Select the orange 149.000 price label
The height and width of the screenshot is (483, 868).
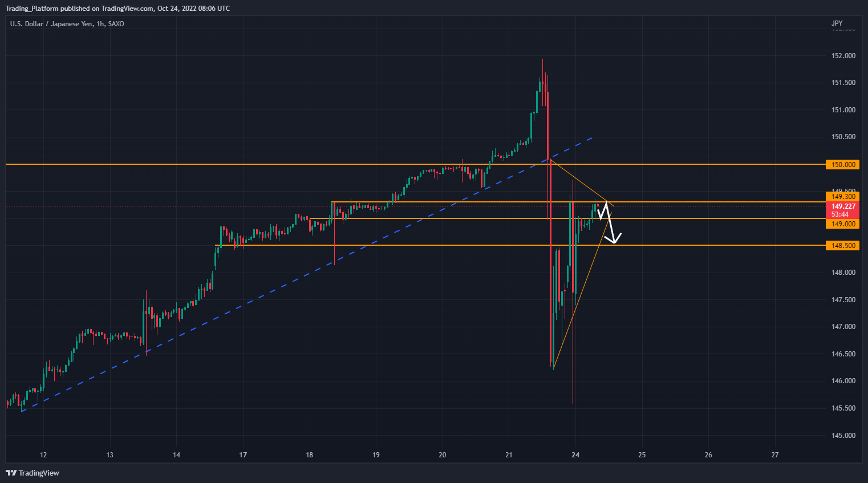(x=842, y=224)
